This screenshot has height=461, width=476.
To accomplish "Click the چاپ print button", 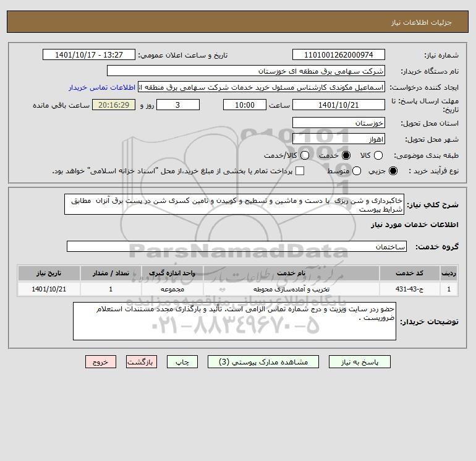I will pyautogui.click(x=182, y=362).
